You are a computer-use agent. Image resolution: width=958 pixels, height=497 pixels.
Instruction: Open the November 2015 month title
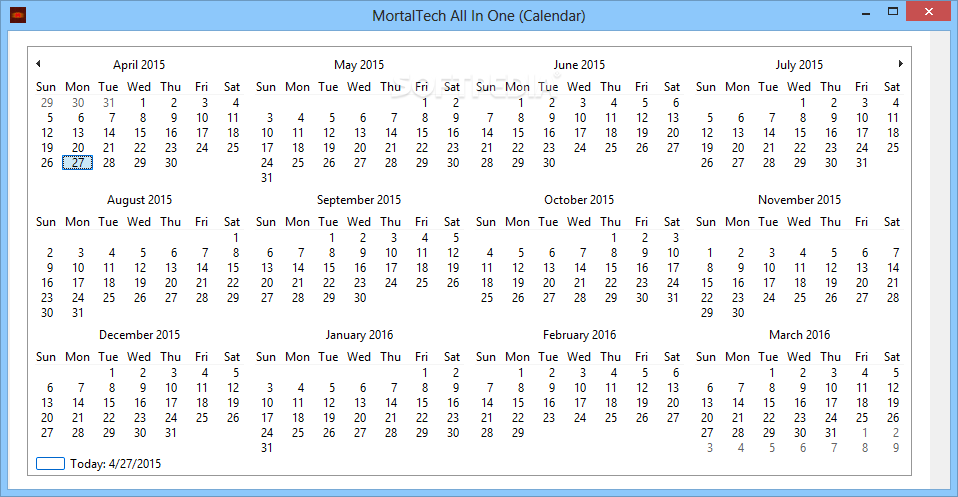(x=799, y=200)
